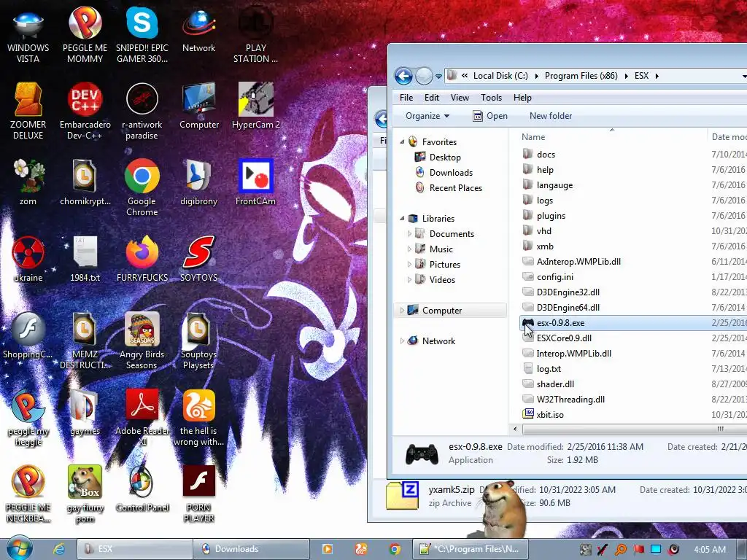Open the Help menu
Image resolution: width=747 pixels, height=560 pixels.
tap(522, 98)
